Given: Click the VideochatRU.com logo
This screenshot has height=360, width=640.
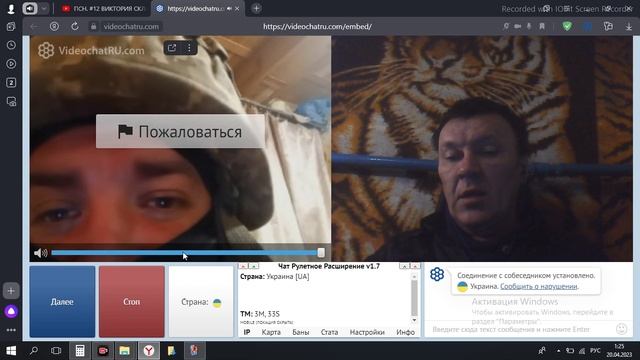Looking at the screenshot, I should tap(91, 51).
